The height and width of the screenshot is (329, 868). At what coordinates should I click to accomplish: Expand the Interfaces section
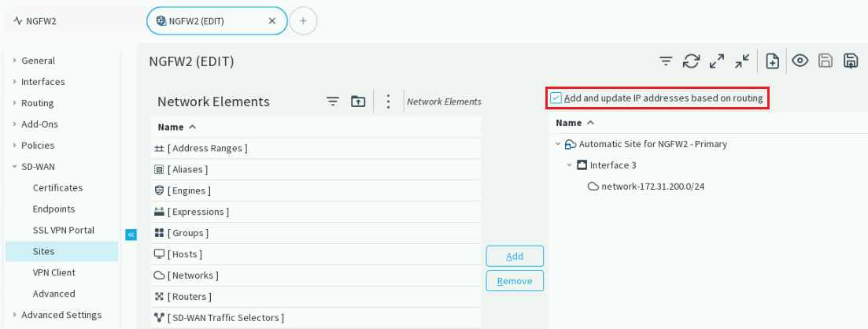[14, 81]
